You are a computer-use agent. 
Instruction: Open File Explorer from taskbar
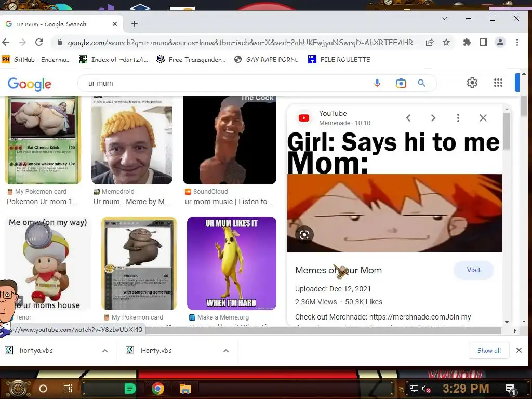pyautogui.click(x=185, y=389)
